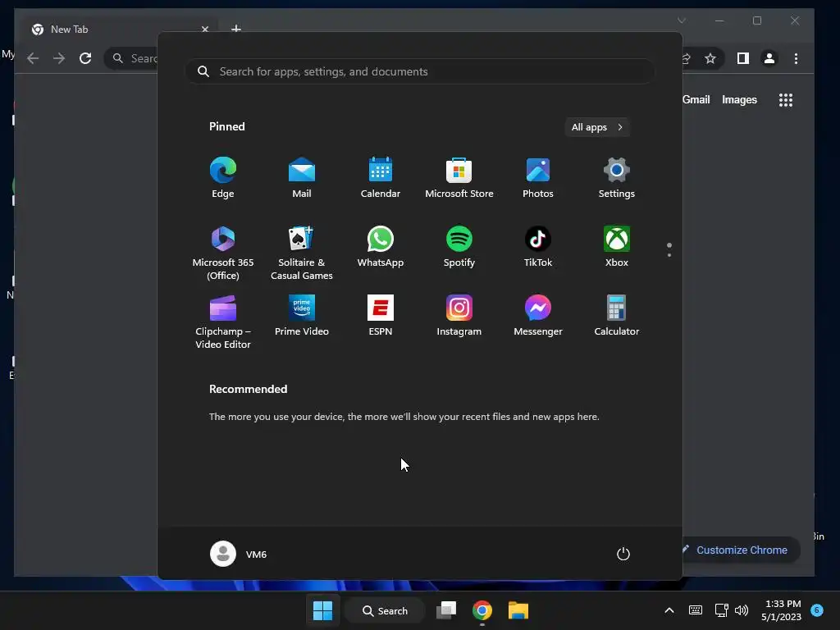Launch Instagram from the Start menu
Viewport: 840px width, 630px height.
(459, 316)
